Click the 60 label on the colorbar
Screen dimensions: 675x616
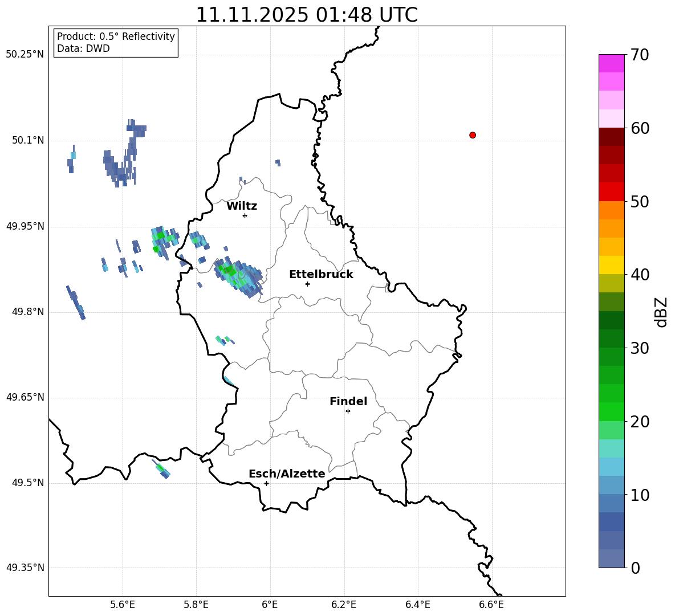click(640, 128)
